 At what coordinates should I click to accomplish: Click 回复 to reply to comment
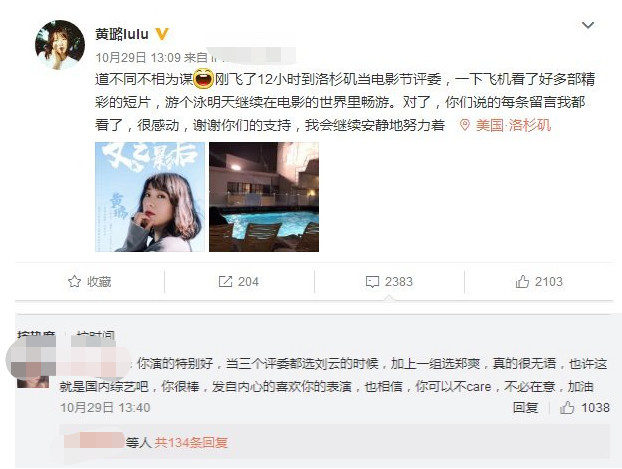tap(525, 407)
